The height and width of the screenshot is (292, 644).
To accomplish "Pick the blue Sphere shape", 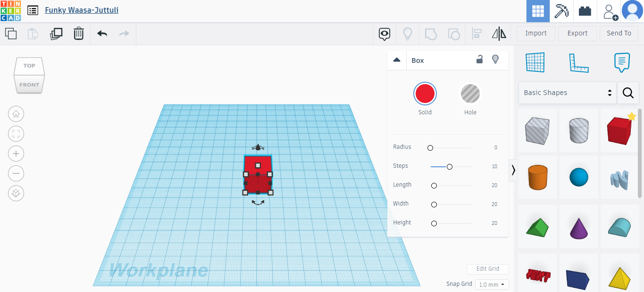I will click(x=579, y=177).
